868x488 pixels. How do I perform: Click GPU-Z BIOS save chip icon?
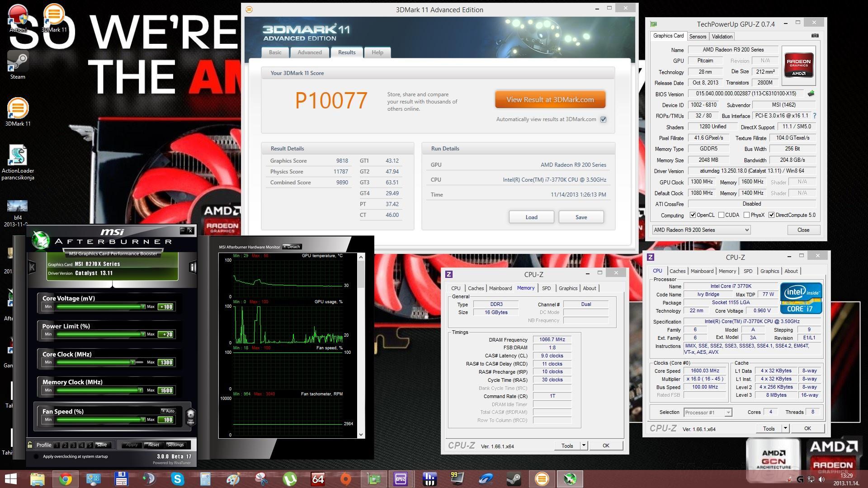tap(811, 94)
